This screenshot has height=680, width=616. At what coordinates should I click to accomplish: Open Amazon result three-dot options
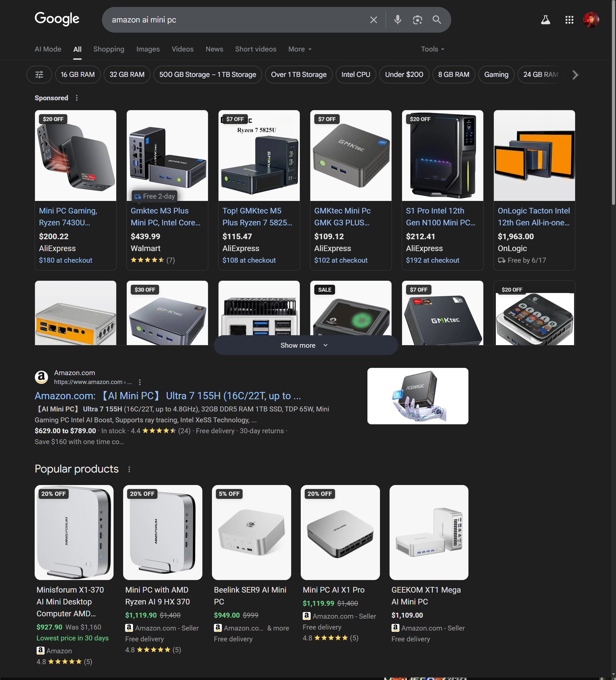tap(140, 382)
